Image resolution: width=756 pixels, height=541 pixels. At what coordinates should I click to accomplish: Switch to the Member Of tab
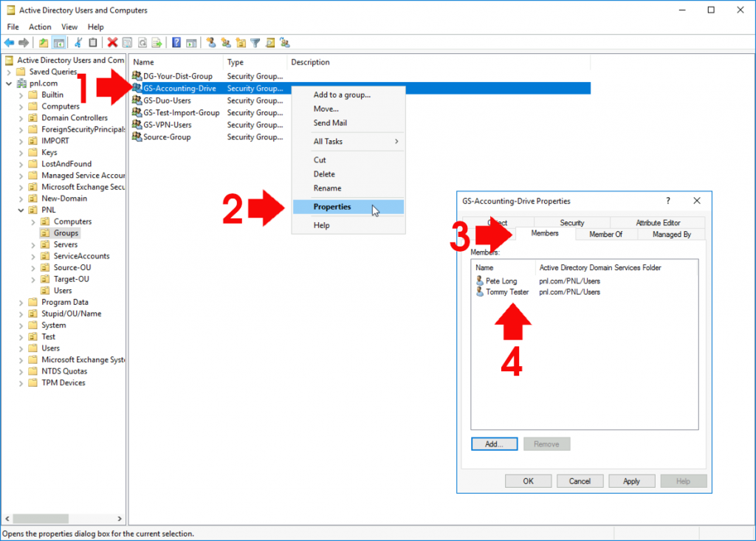(x=605, y=234)
